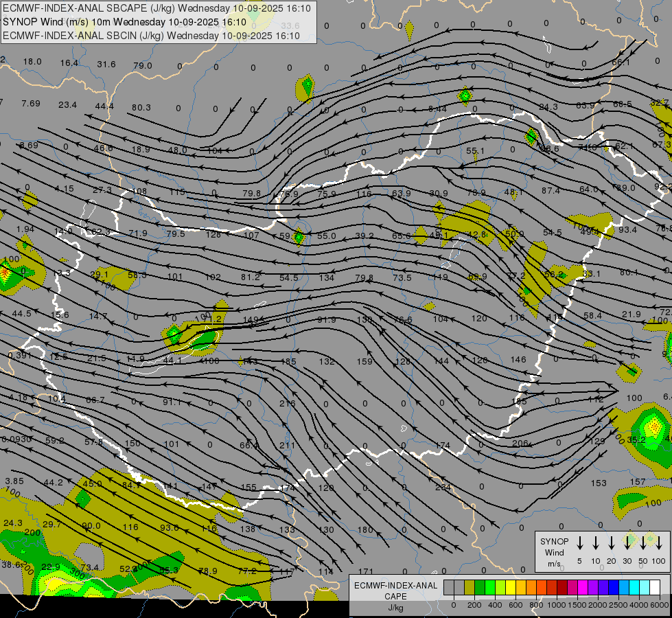The image size is (672, 618).
Task: Click the 4000 tick label in CAPE legend
Action: click(639, 605)
